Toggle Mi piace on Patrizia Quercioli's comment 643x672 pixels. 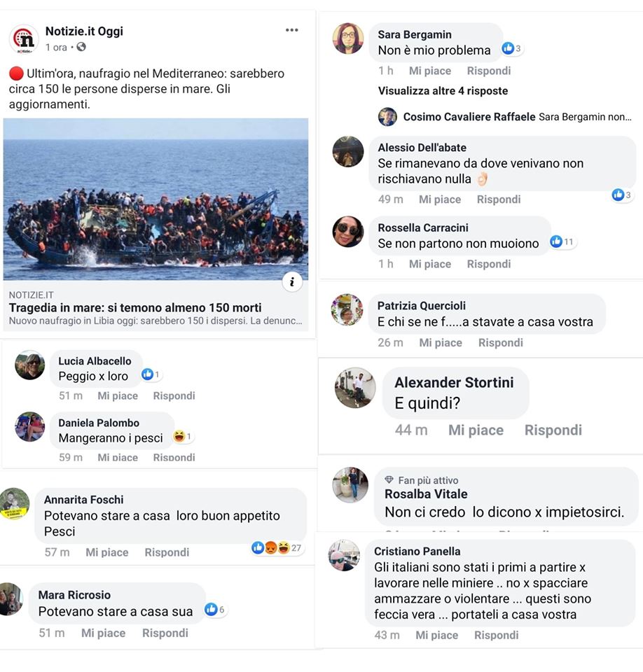coord(441,342)
